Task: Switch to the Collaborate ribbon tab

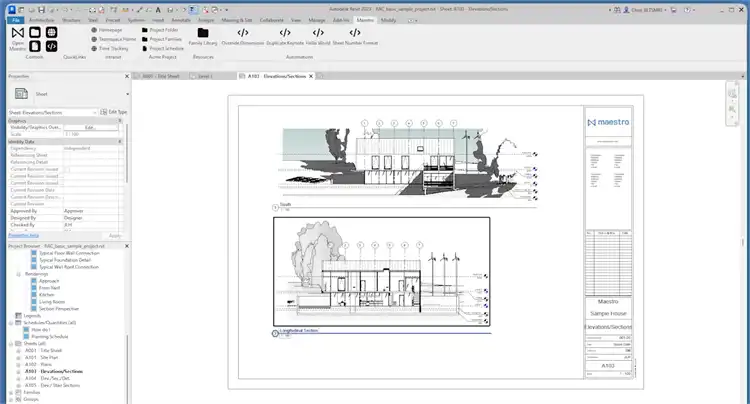Action: click(x=272, y=20)
